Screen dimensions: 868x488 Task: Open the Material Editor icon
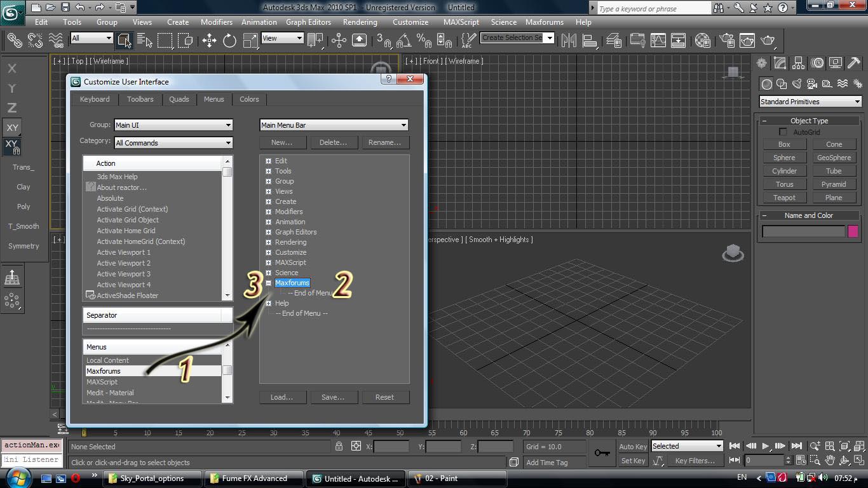702,41
